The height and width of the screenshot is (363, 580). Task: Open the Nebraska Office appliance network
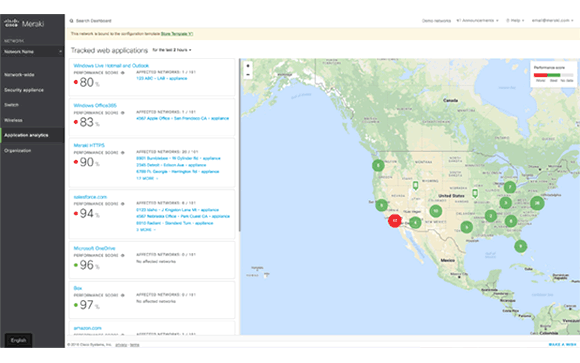[183, 216]
